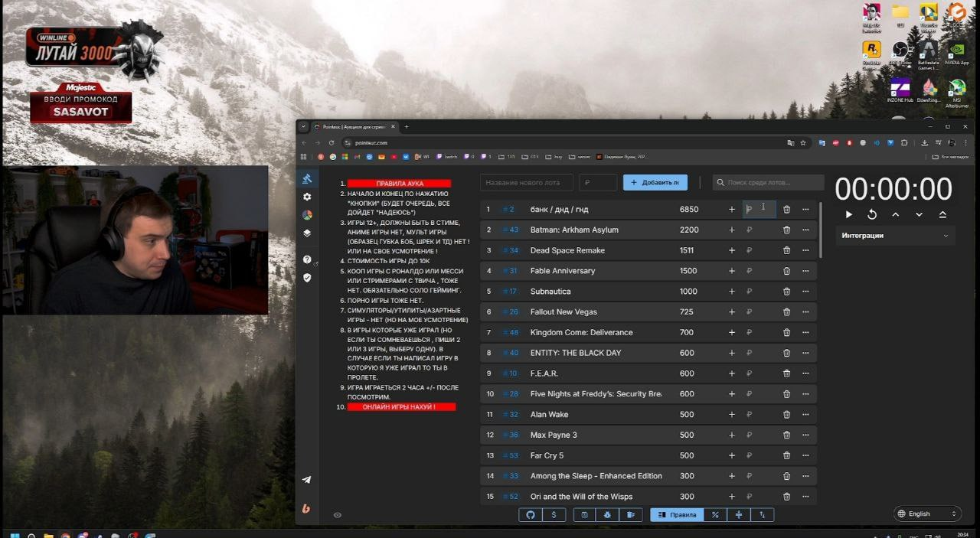
Task: Toggle the percent display button
Action: (x=715, y=515)
